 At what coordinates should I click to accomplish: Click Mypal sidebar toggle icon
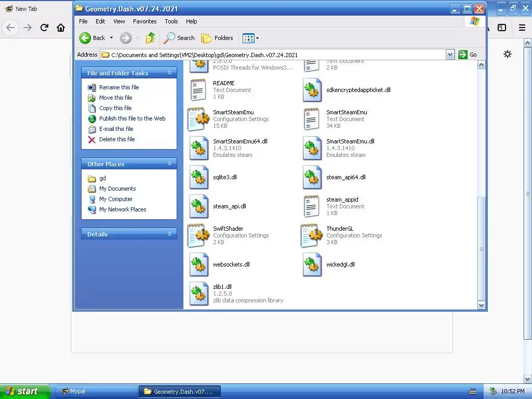[502, 28]
